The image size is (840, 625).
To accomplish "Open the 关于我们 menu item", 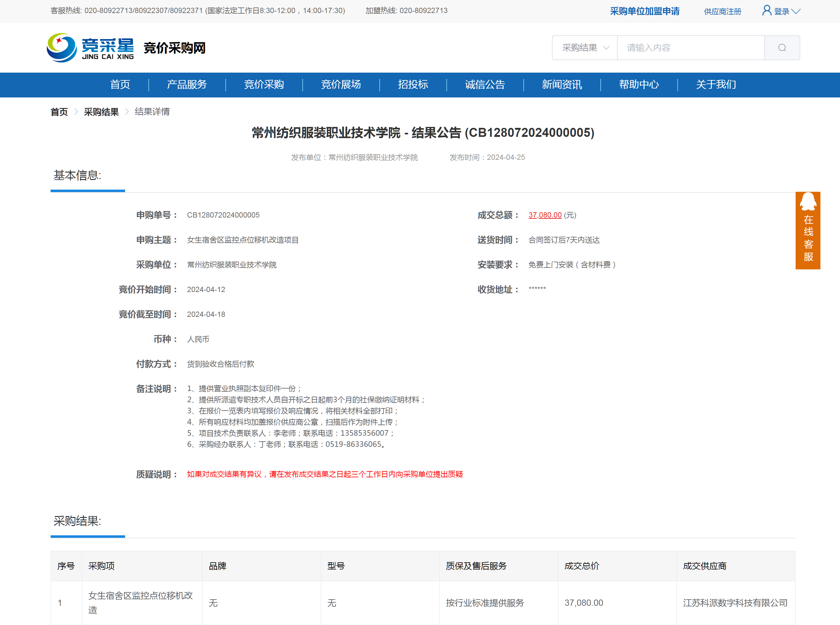I will 716,84.
